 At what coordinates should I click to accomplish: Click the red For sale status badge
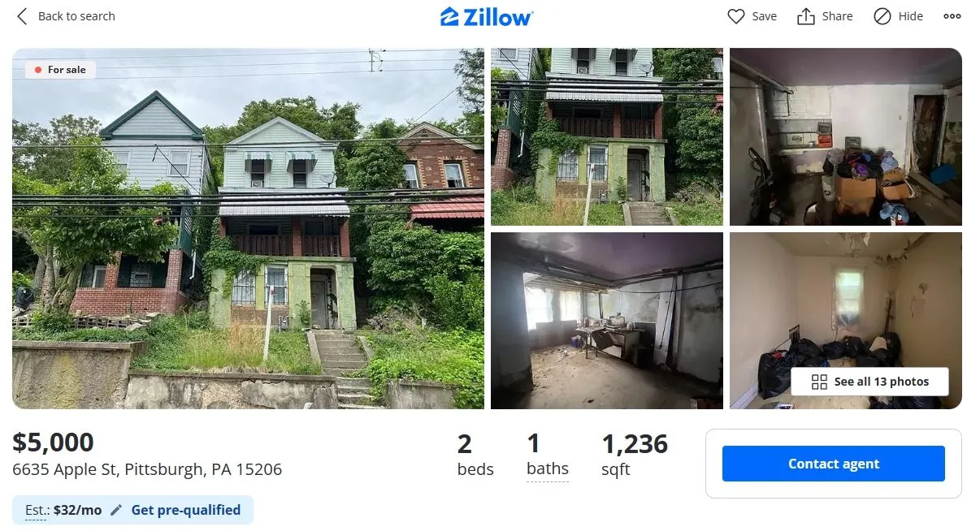(60, 70)
